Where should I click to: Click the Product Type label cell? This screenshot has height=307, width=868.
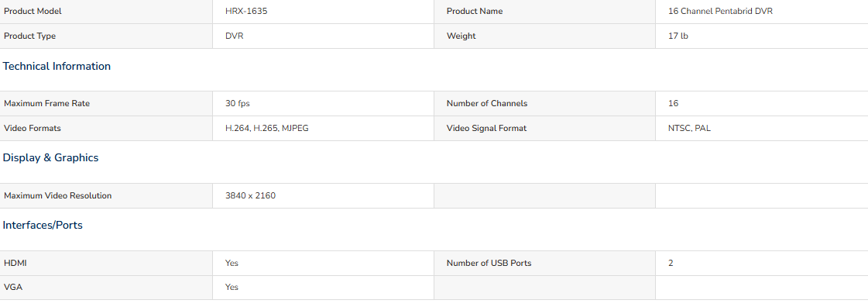pyautogui.click(x=106, y=36)
